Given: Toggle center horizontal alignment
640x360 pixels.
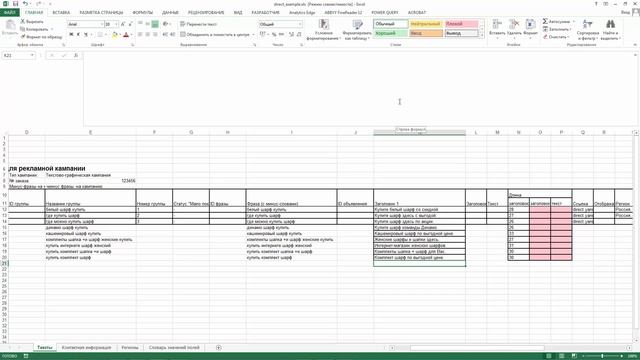Looking at the screenshot, I should 147,35.
